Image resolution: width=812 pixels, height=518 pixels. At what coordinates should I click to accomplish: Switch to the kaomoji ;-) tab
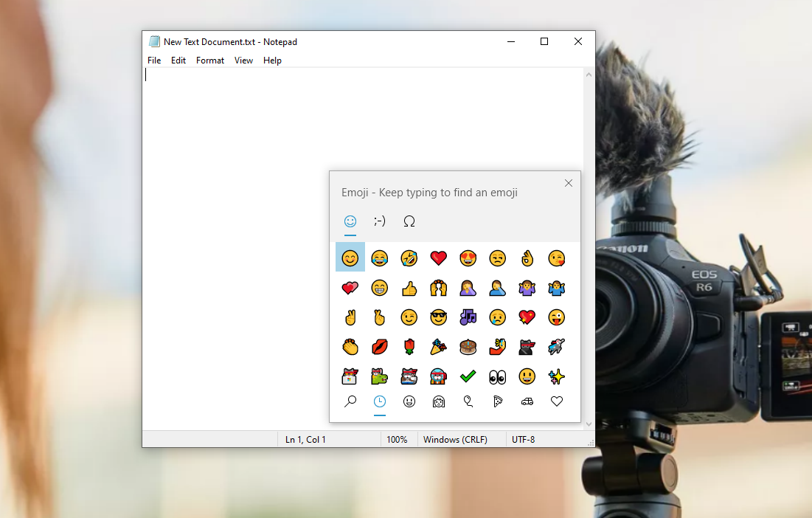(x=380, y=221)
